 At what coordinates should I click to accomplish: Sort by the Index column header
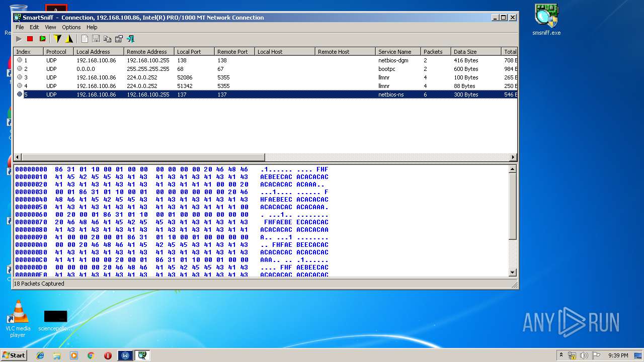point(28,52)
